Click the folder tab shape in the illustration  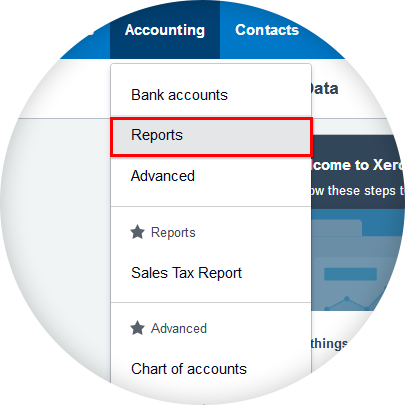(x=337, y=227)
